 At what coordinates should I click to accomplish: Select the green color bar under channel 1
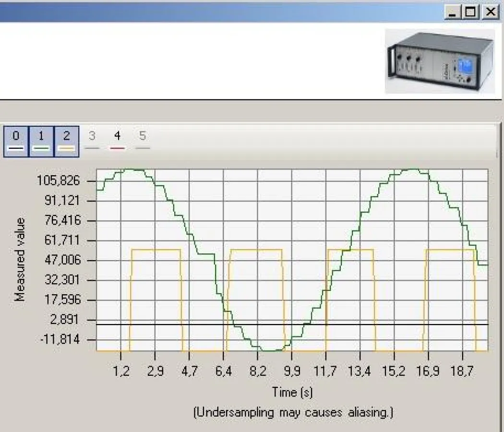click(41, 144)
